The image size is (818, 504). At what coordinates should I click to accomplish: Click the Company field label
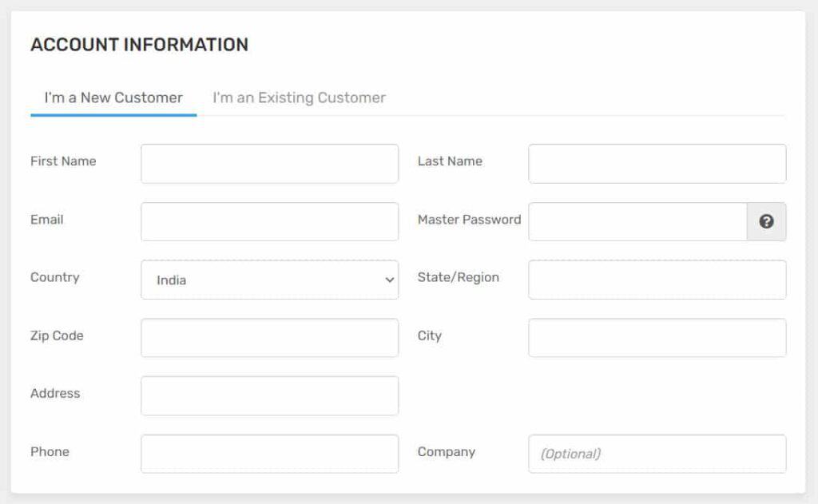pos(447,452)
